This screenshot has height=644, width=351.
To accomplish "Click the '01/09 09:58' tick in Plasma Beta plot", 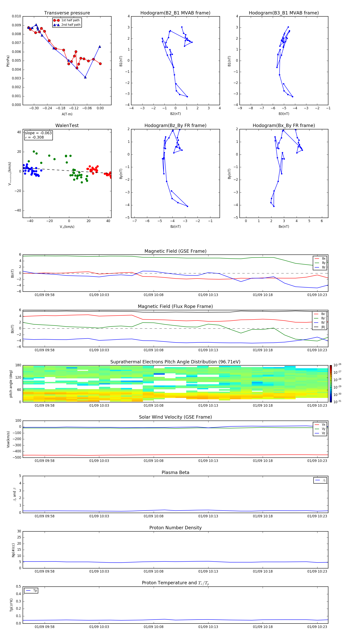I will (44, 516).
